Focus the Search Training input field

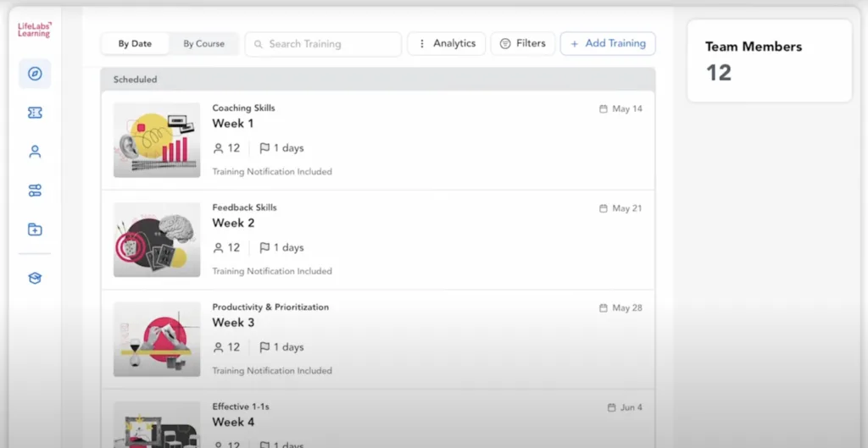[323, 44]
